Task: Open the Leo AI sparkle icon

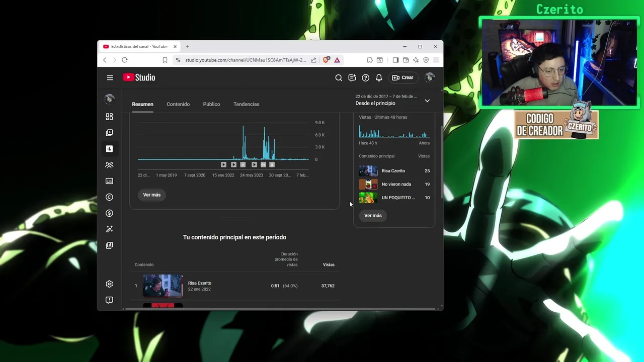Action: [x=416, y=60]
